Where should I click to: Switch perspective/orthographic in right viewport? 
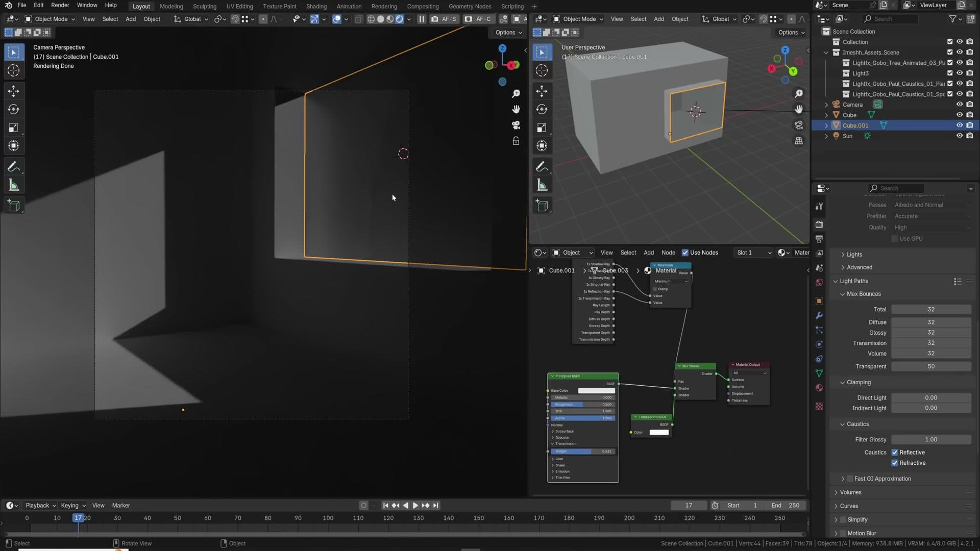point(799,141)
